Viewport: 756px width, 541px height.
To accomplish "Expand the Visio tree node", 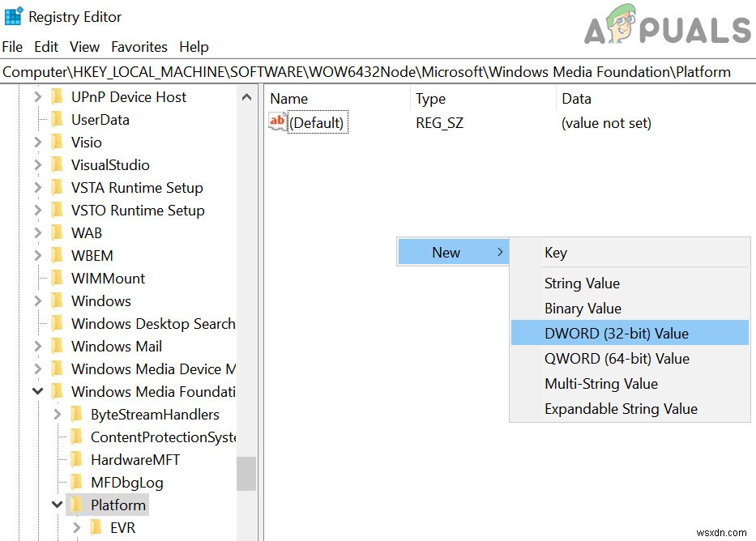I will tap(37, 142).
